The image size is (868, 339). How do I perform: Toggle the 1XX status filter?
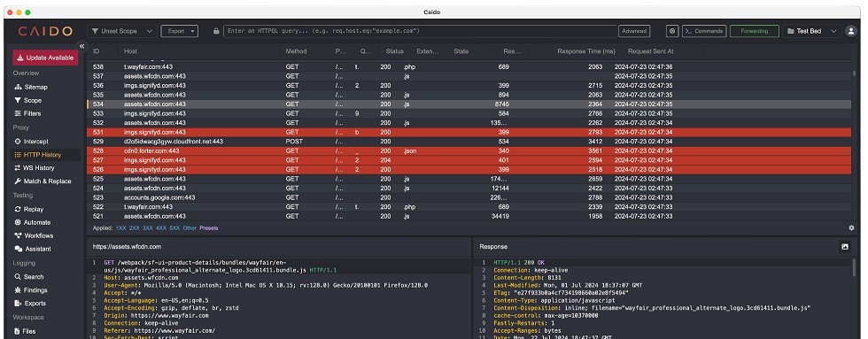(x=121, y=227)
